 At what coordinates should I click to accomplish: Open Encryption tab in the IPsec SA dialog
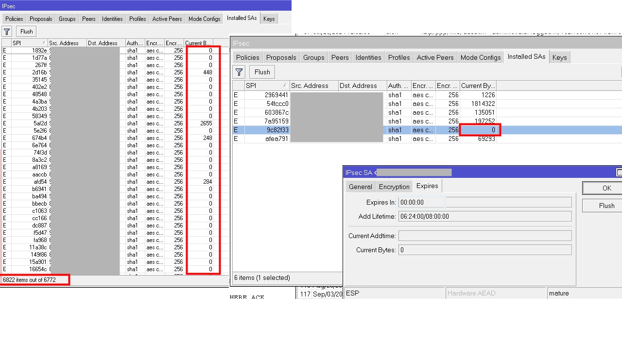click(394, 187)
